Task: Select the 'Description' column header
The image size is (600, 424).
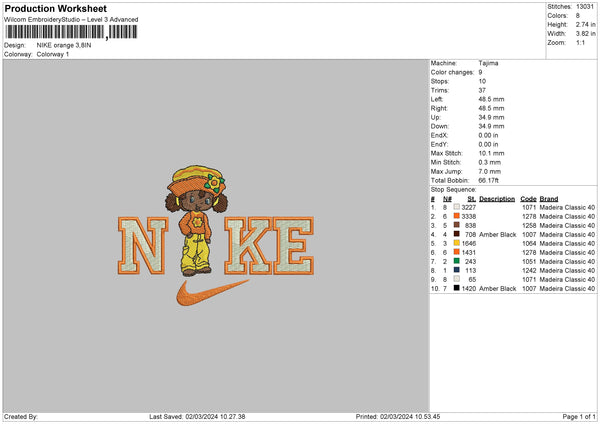Action: coord(497,199)
